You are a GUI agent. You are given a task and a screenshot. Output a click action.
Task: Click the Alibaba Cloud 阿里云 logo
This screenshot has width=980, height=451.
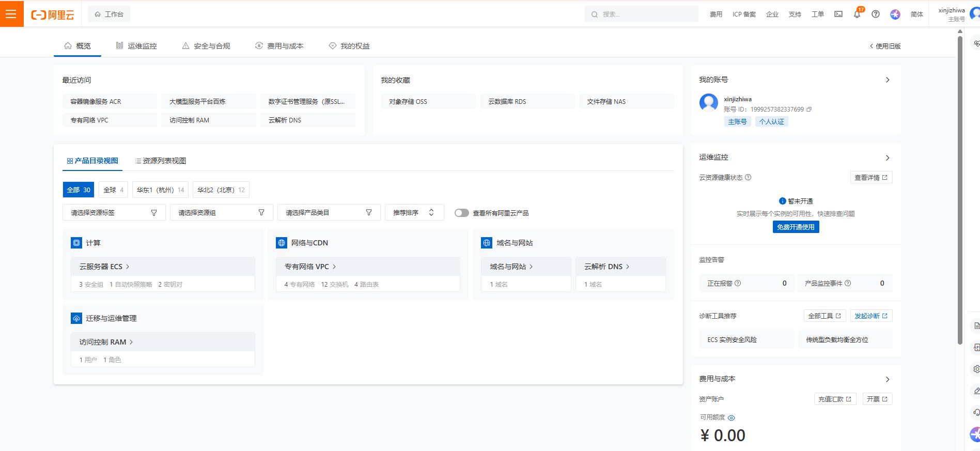coord(53,15)
